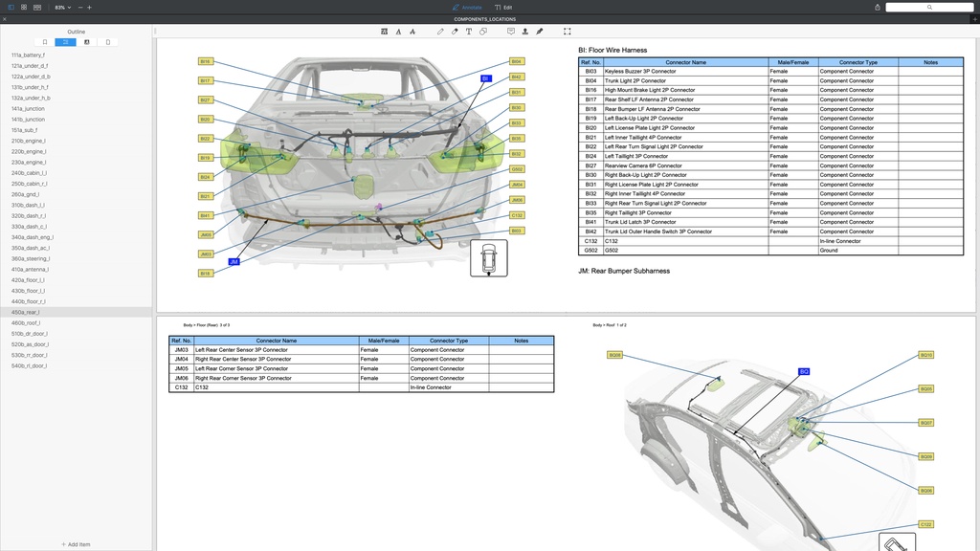Add a Note comment annotation
The width and height of the screenshot is (980, 551).
click(510, 31)
